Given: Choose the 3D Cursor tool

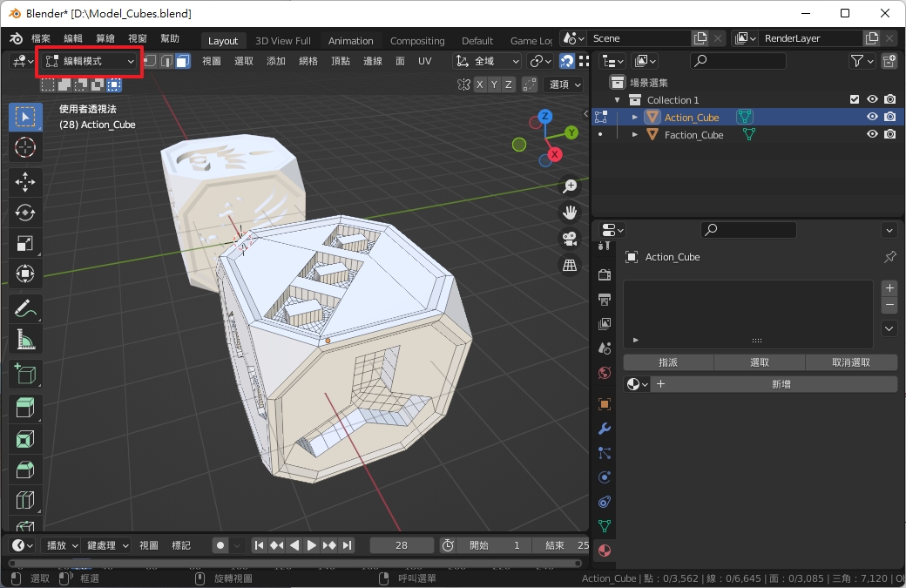Looking at the screenshot, I should [25, 148].
